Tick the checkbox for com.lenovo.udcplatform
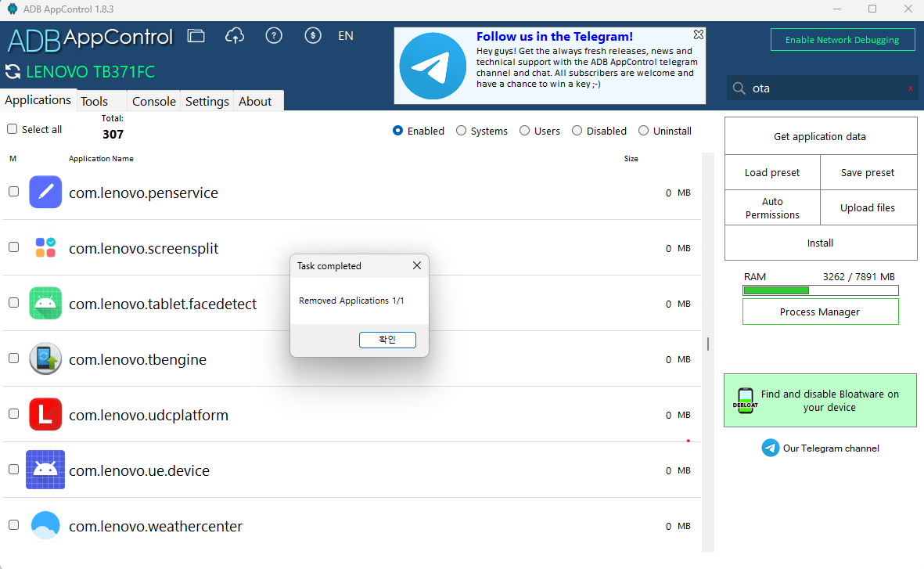 pyautogui.click(x=13, y=414)
